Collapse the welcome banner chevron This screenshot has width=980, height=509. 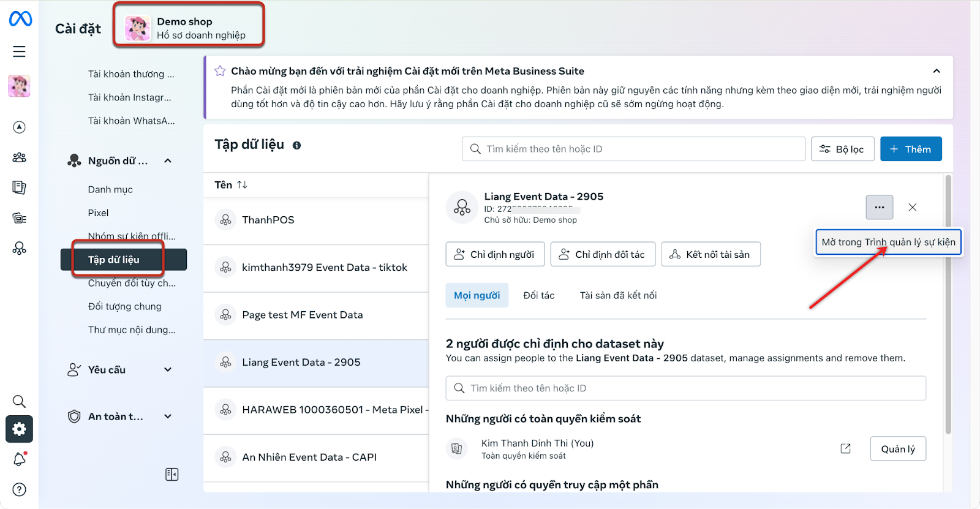point(937,71)
